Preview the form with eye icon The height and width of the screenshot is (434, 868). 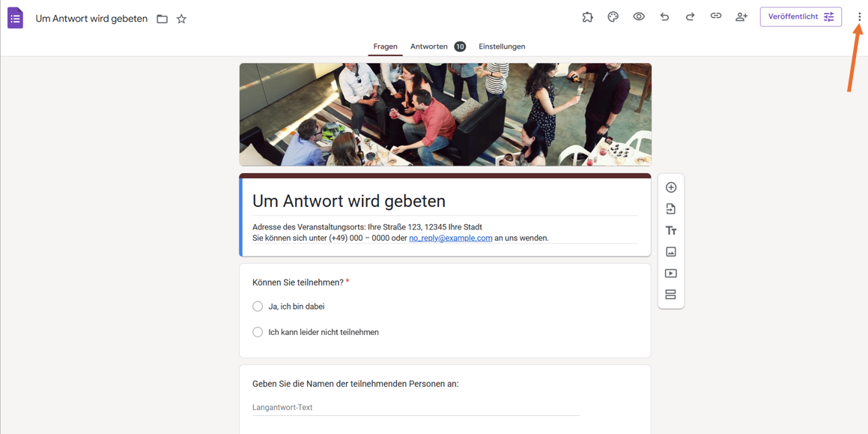[x=639, y=16]
